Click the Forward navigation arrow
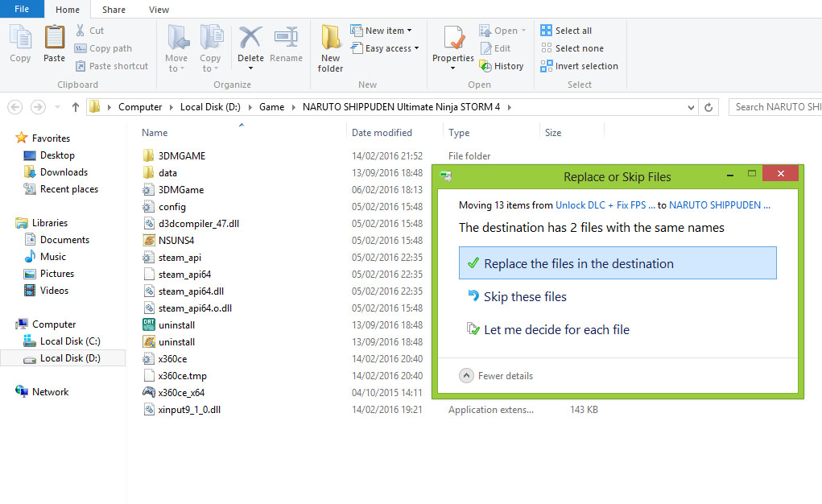This screenshot has width=822, height=504. (38, 107)
